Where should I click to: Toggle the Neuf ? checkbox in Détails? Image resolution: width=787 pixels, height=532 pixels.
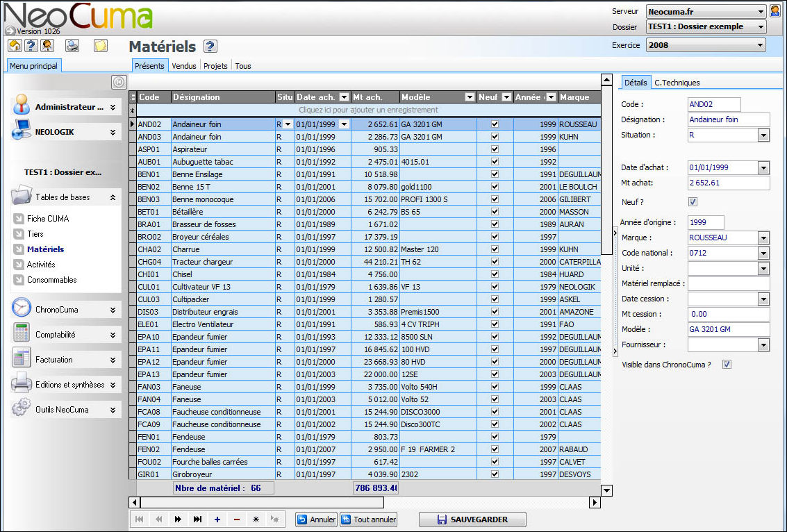point(693,202)
